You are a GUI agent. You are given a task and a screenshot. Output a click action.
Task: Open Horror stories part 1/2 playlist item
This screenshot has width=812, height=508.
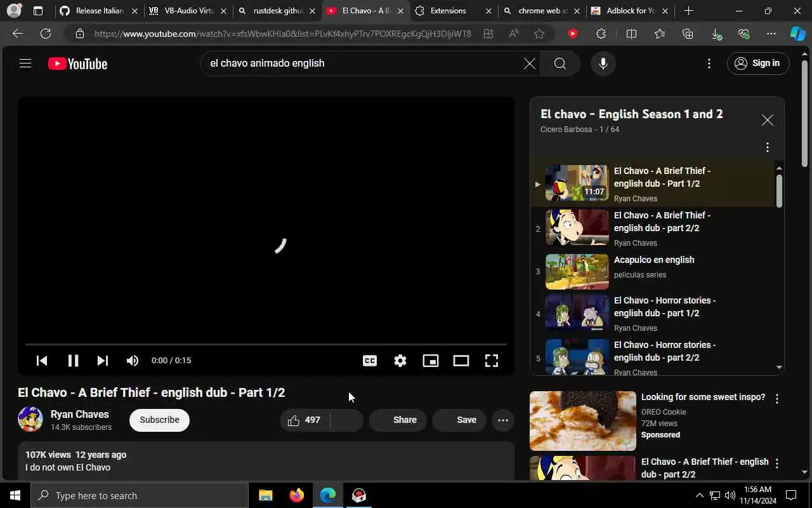(x=653, y=314)
